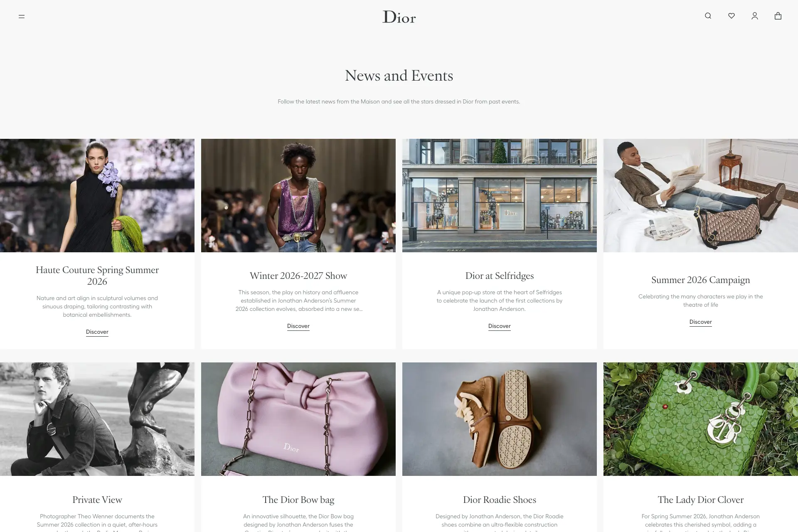The width and height of the screenshot is (798, 532).
Task: Click Discover under Summer 2026 Campaign
Action: [701, 322]
